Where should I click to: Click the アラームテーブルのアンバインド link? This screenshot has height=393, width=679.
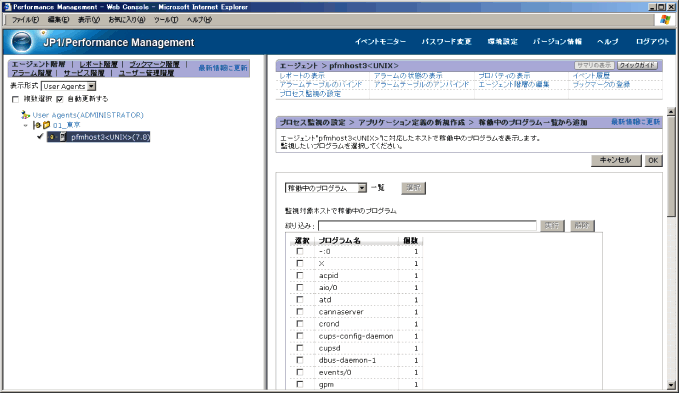pos(421,84)
